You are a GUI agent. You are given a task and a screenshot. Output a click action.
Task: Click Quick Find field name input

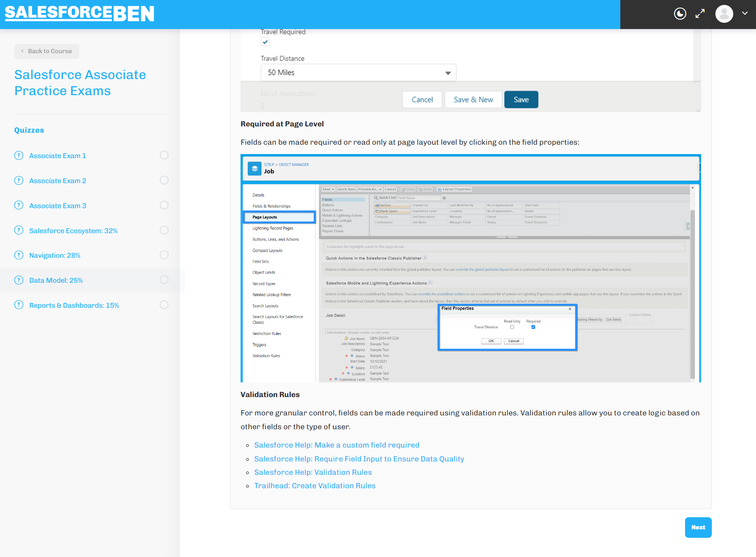pyautogui.click(x=419, y=198)
